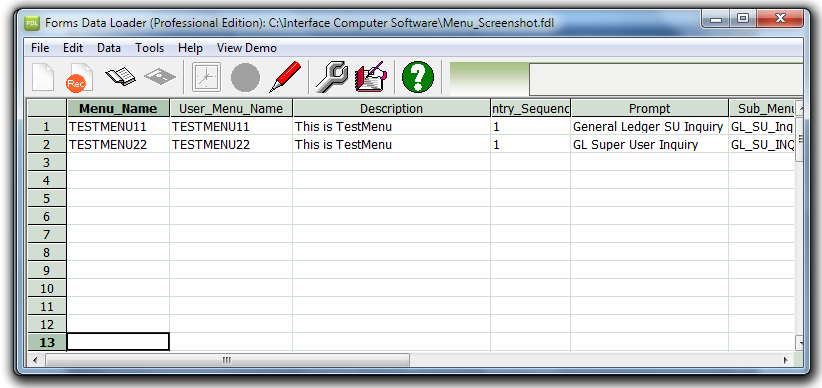Select row 1 header

[47, 126]
